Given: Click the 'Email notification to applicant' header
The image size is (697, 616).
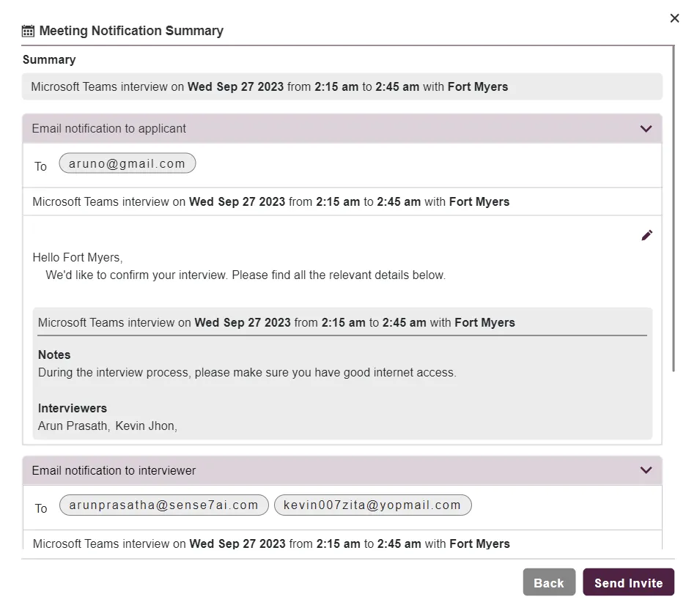Looking at the screenshot, I should [x=342, y=128].
